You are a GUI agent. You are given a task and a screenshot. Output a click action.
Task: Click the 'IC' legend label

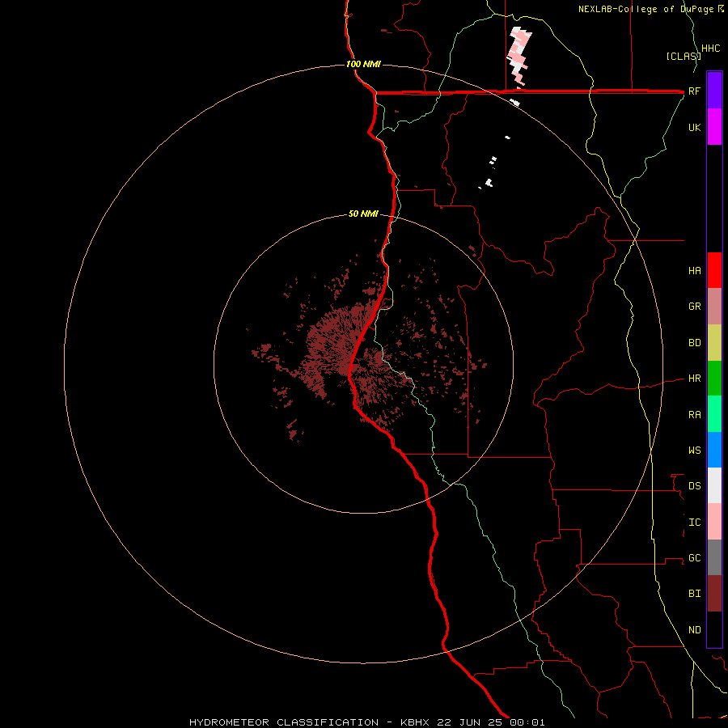pos(694,523)
